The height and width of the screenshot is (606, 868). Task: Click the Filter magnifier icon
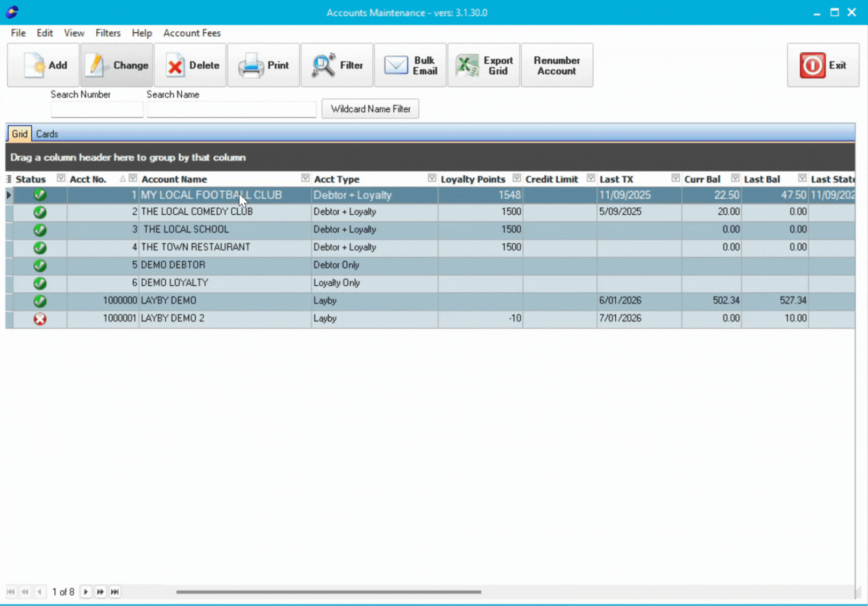[322, 65]
